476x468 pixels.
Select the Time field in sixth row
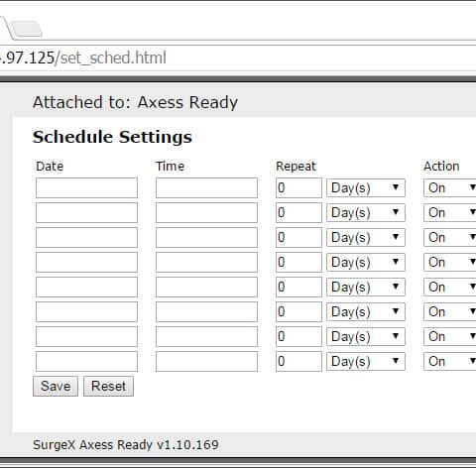(206, 311)
